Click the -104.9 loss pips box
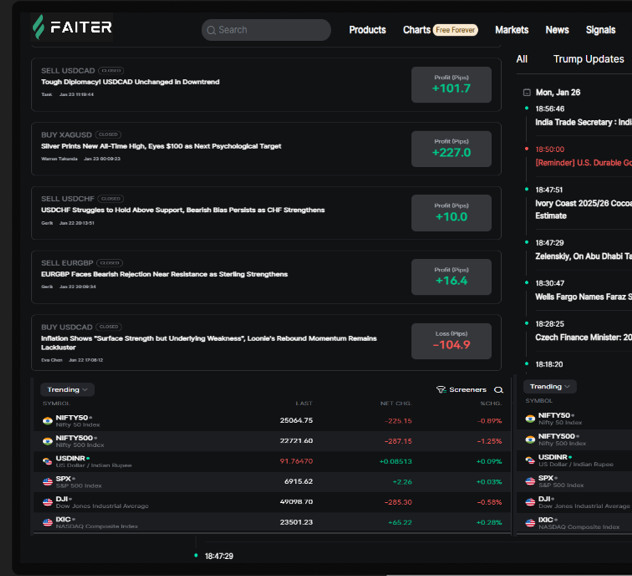 pos(451,341)
